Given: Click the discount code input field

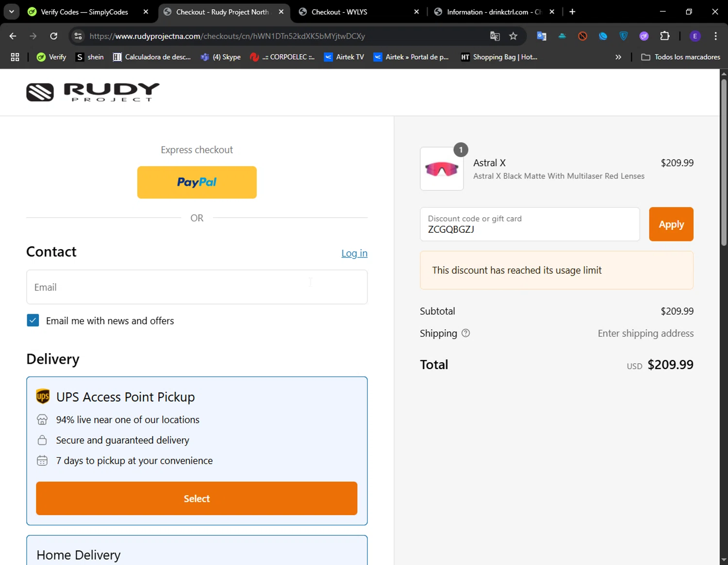Looking at the screenshot, I should click(x=529, y=224).
